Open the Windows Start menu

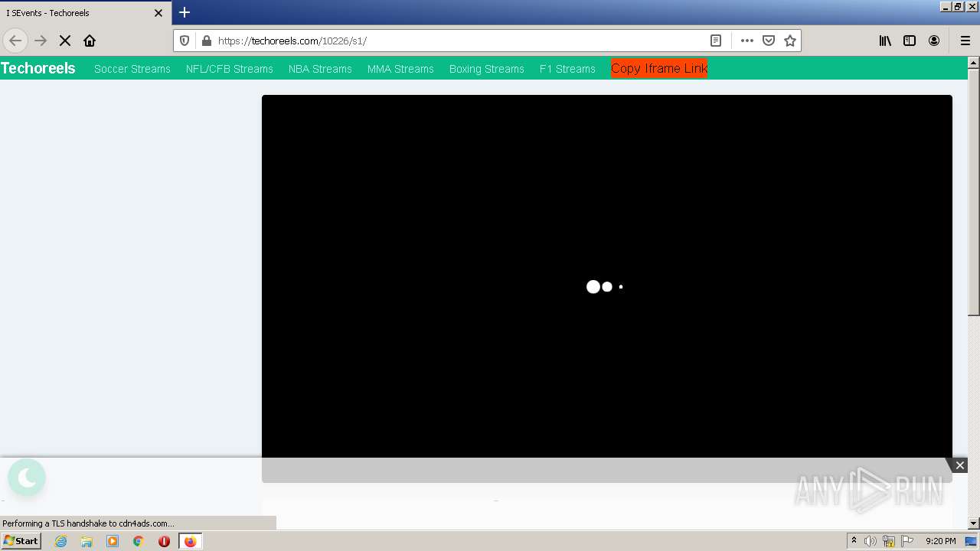pos(21,540)
